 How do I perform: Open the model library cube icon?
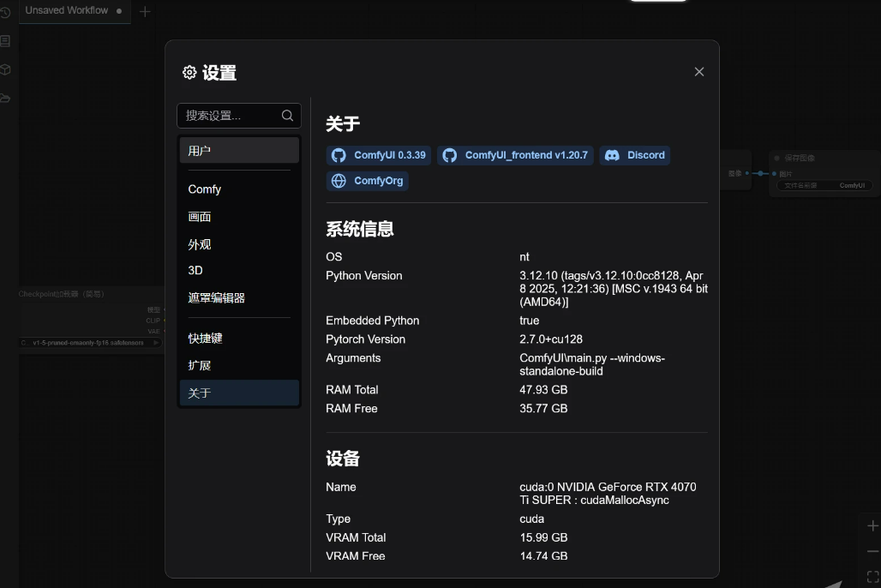coord(5,69)
